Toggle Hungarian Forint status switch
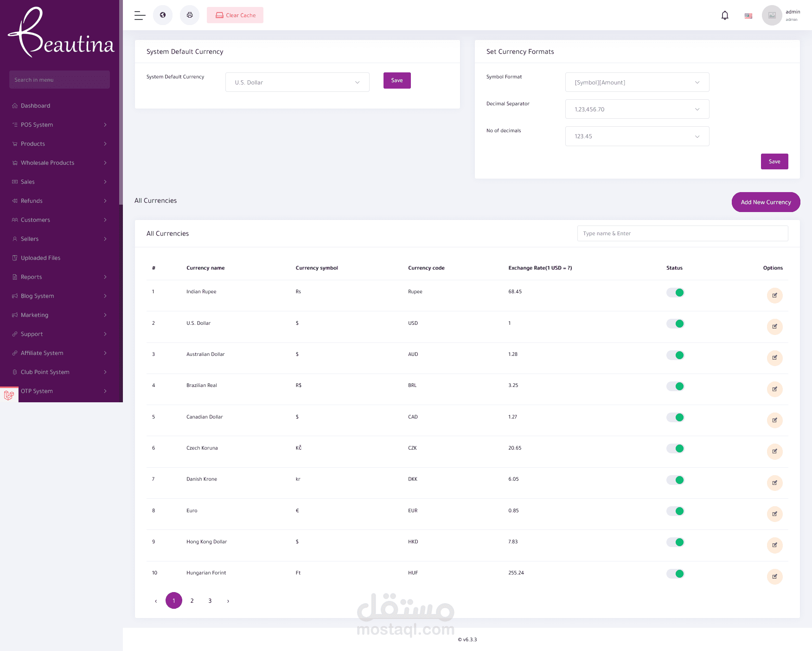The width and height of the screenshot is (812, 651). click(675, 574)
